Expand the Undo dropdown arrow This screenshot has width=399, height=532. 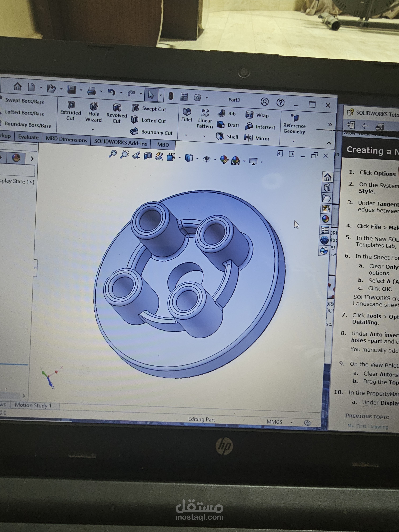[x=121, y=93]
